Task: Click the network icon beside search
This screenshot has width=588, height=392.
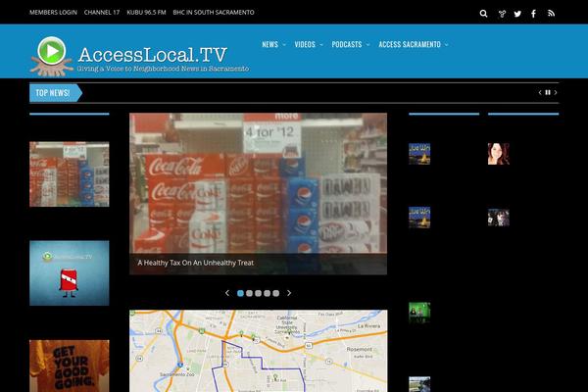Action: pyautogui.click(x=502, y=14)
